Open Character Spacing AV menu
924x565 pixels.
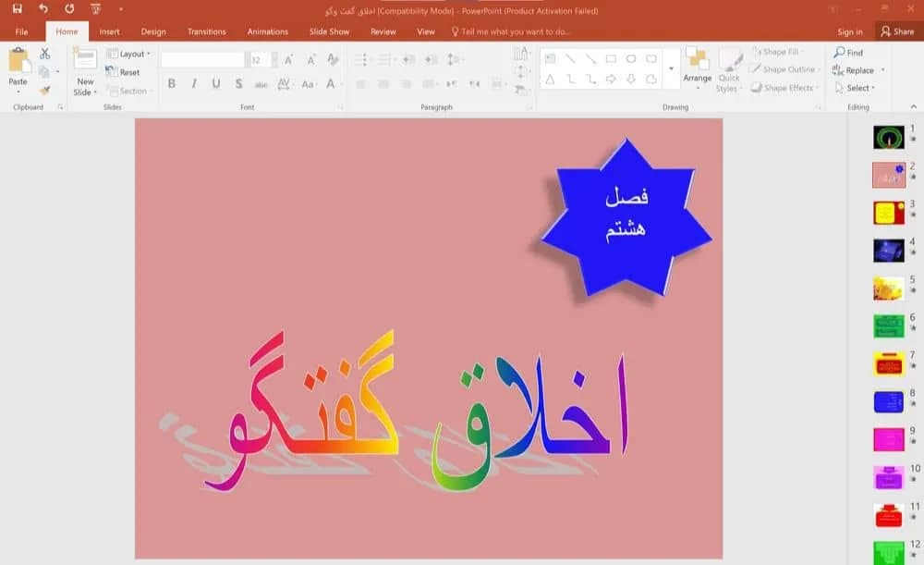285,84
